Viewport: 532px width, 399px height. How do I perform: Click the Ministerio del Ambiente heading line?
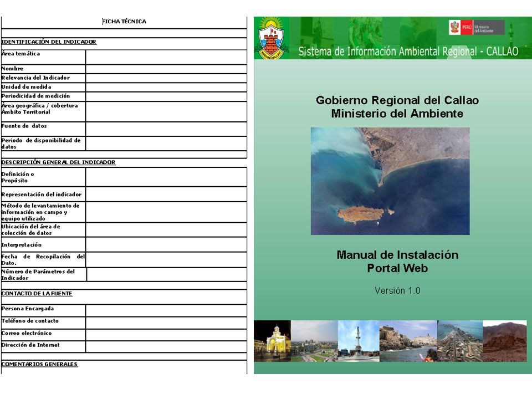coord(397,113)
